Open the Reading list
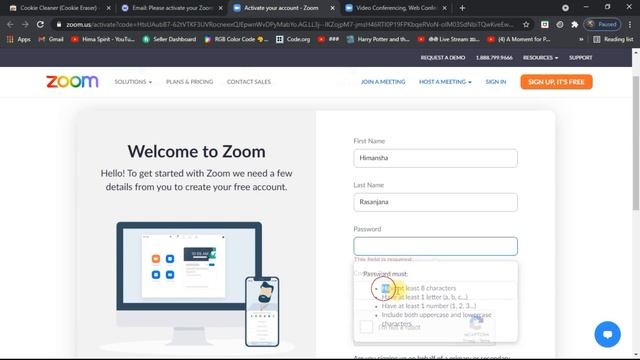This screenshot has width=640, height=360. pyautogui.click(x=613, y=39)
